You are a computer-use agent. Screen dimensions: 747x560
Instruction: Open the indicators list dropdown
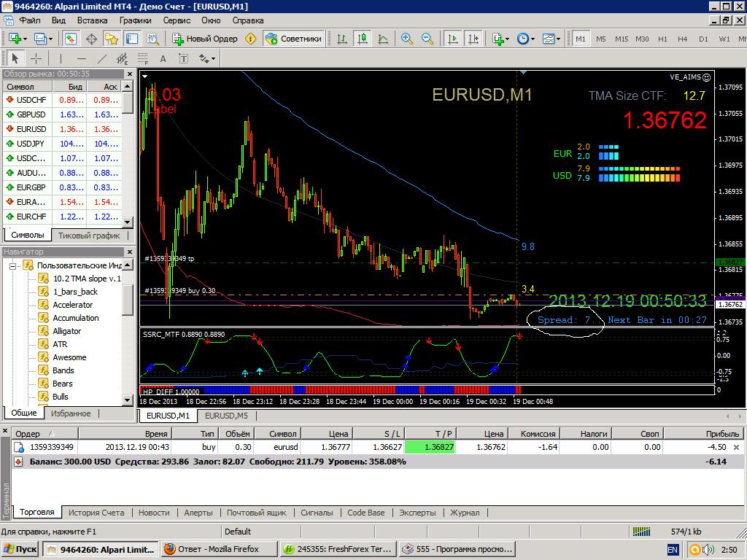(x=500, y=39)
